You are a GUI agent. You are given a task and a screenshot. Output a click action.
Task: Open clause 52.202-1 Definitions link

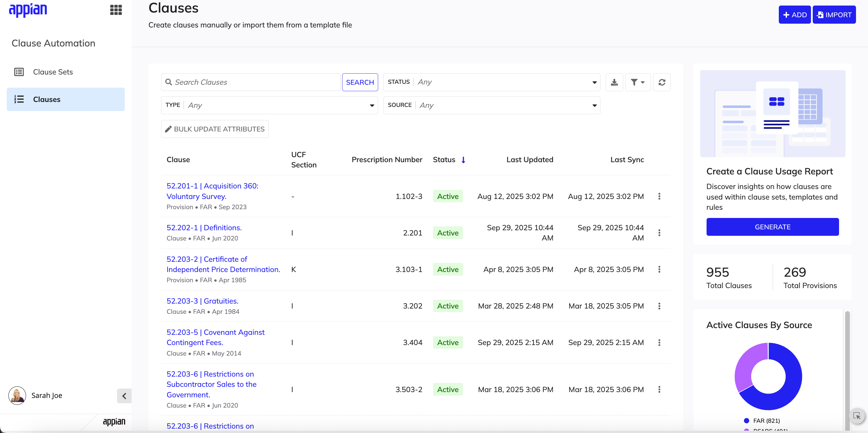click(204, 228)
